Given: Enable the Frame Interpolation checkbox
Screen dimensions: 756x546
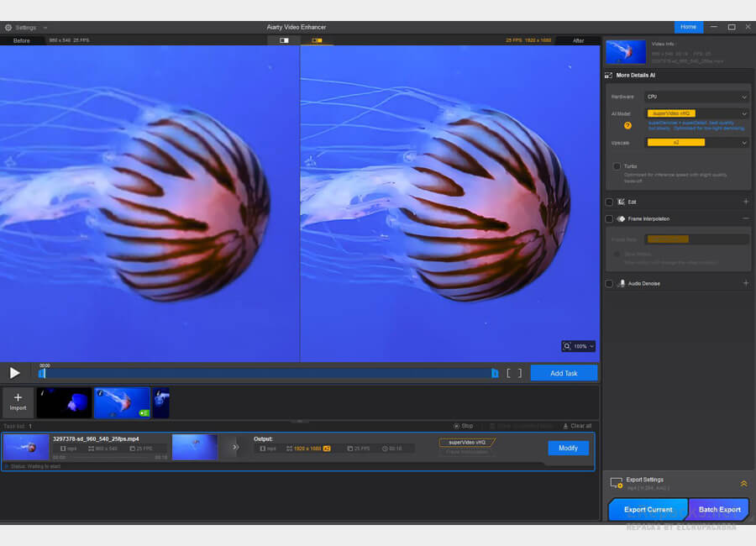Looking at the screenshot, I should 609,219.
